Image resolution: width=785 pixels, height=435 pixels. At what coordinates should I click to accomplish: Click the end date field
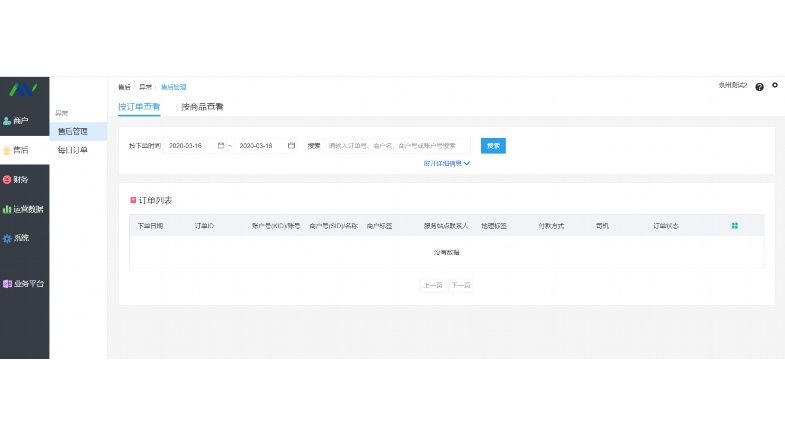(266, 146)
